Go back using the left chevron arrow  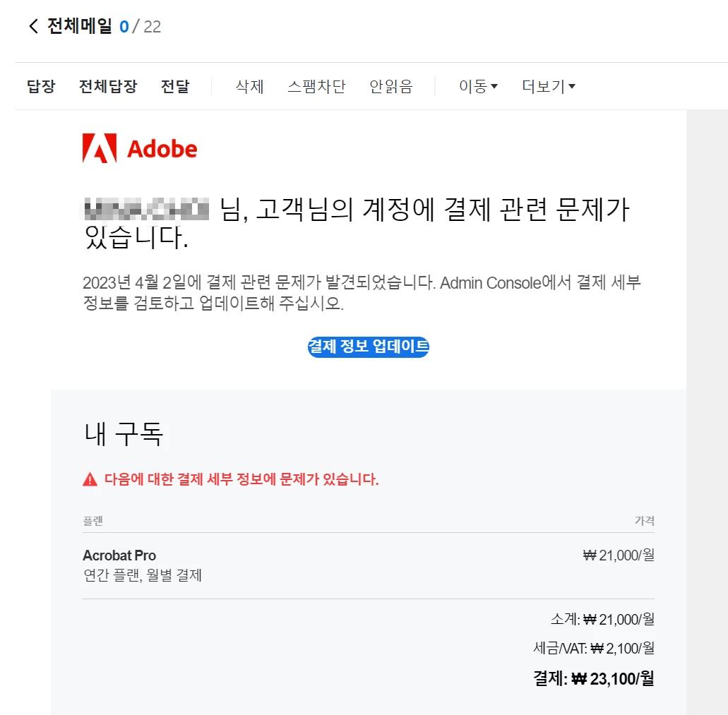tap(33, 26)
